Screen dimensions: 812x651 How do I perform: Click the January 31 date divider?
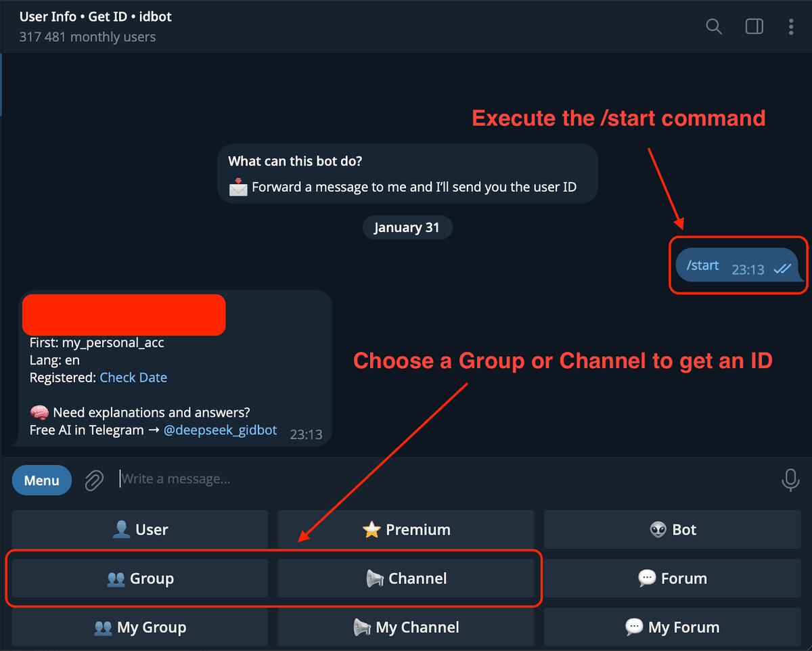(x=407, y=227)
